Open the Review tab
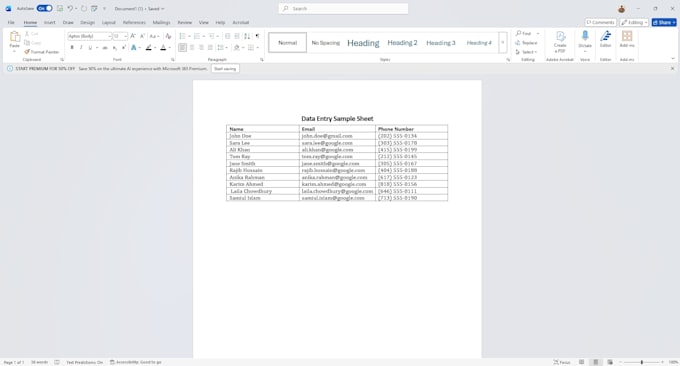 click(x=185, y=22)
